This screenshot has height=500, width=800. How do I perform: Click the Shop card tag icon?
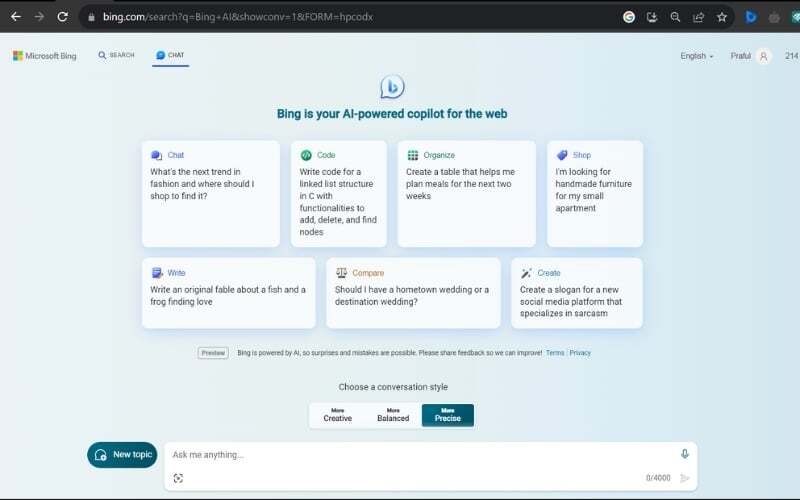(562, 155)
